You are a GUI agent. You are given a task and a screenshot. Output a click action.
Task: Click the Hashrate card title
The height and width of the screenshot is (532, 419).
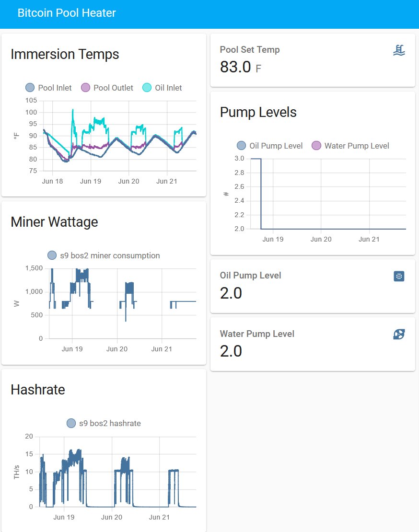(38, 390)
